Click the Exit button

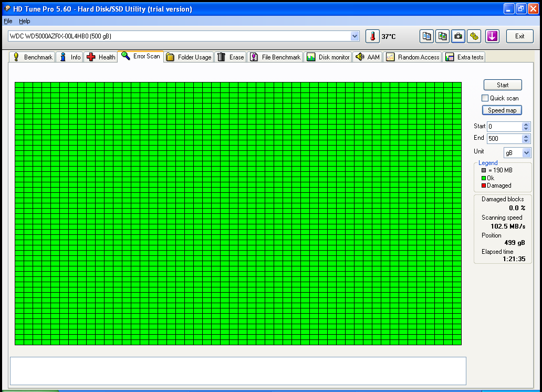519,36
